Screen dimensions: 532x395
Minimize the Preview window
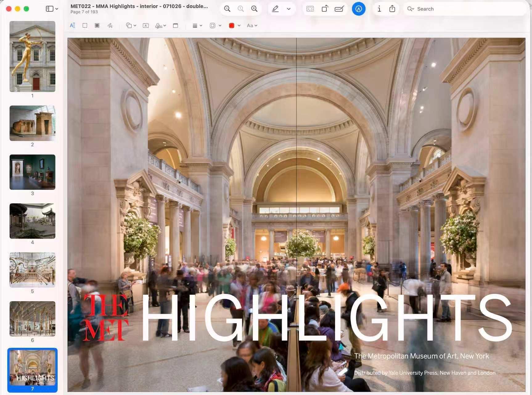pos(18,9)
